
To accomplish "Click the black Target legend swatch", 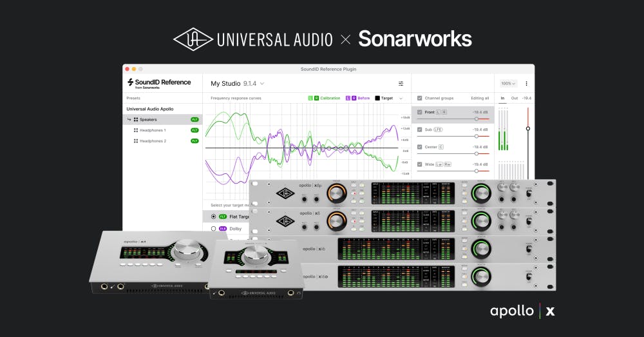I will pos(377,98).
